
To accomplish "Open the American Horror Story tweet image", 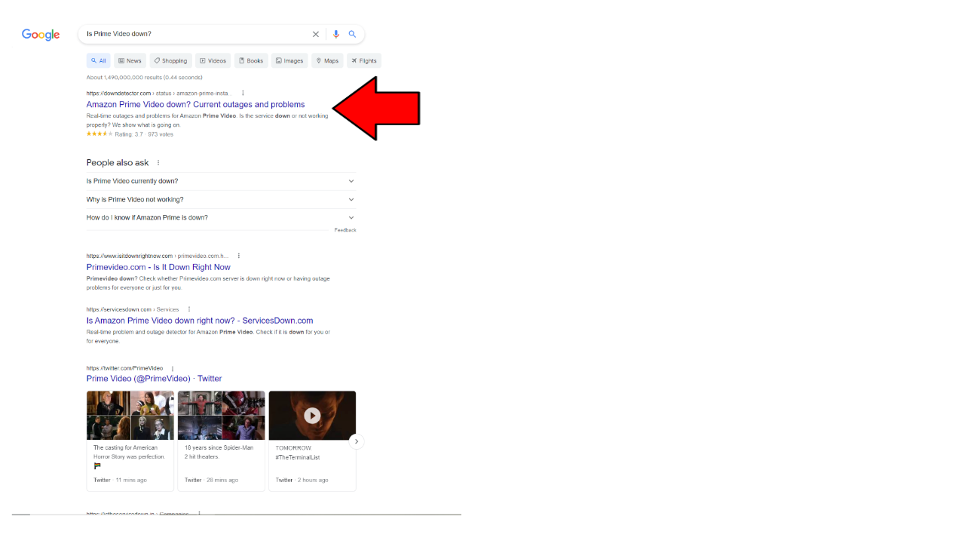I will click(x=130, y=415).
